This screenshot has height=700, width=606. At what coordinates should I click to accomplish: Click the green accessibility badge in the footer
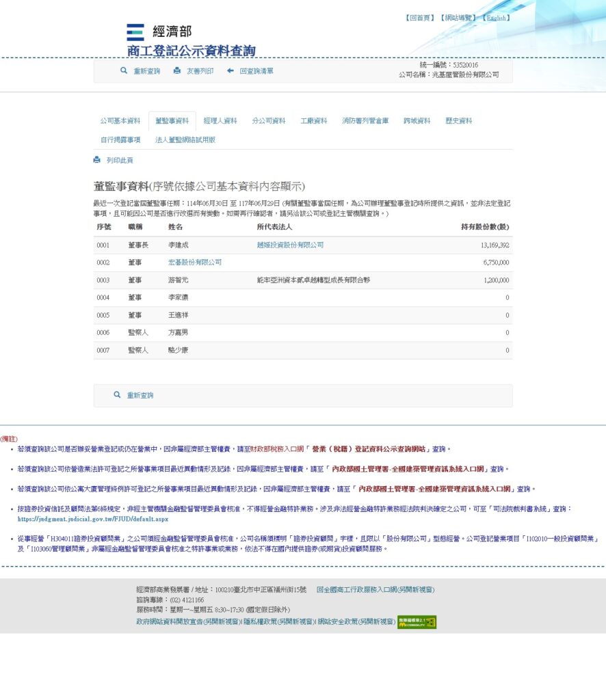pyautogui.click(x=417, y=622)
